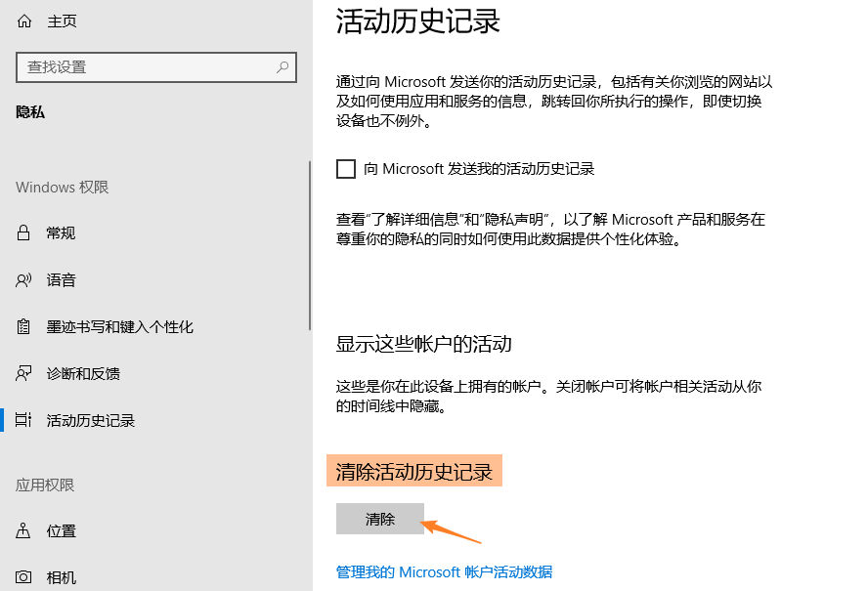Image resolution: width=868 pixels, height=591 pixels.
Task: Click the magnifier icon in search box
Action: (x=282, y=67)
